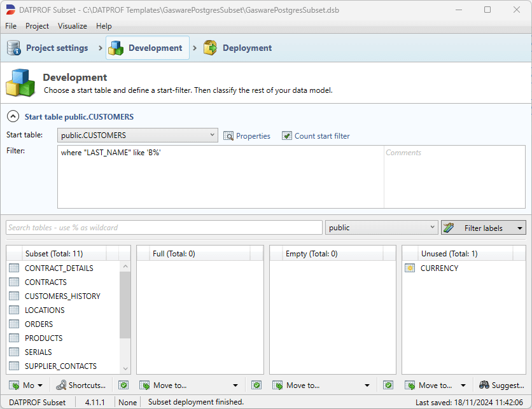Select the CONTRACT_DETAILS table

(59, 268)
